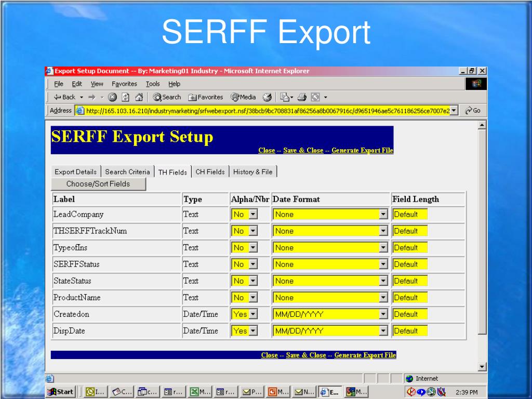Switch to the Internet Explorer taskbar button

330,392
